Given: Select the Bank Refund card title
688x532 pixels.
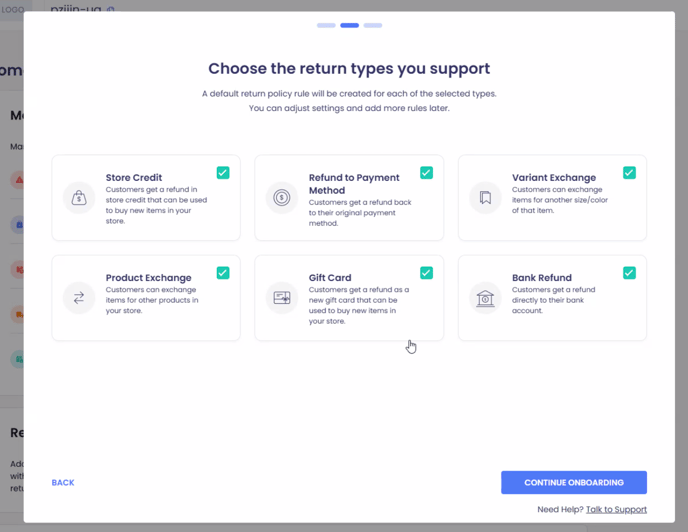Looking at the screenshot, I should (x=542, y=278).
